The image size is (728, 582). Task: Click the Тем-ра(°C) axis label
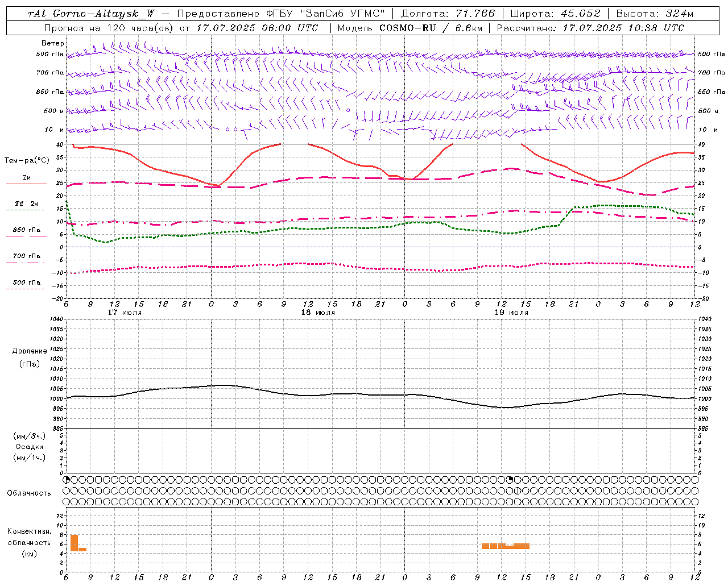[x=27, y=161]
